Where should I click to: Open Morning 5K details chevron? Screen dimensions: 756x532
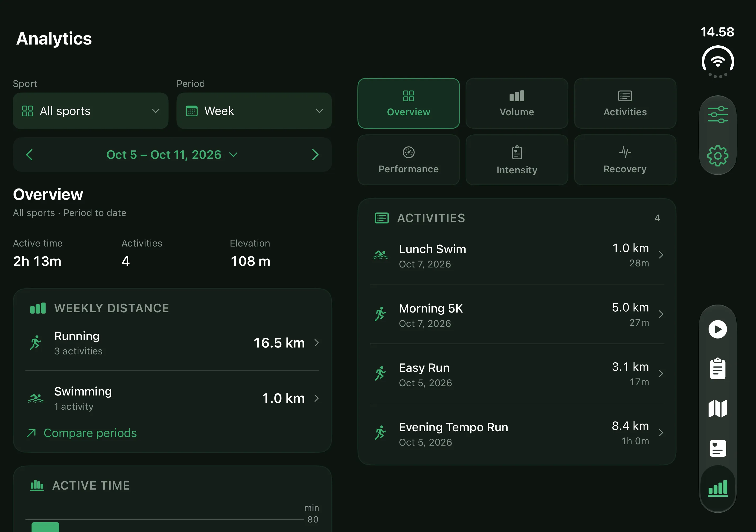661,314
